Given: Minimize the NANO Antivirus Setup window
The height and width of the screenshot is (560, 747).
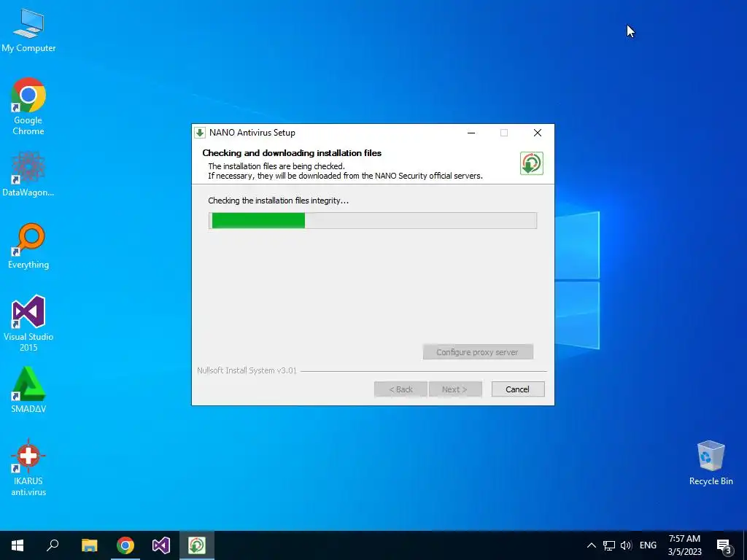Looking at the screenshot, I should click(x=471, y=133).
